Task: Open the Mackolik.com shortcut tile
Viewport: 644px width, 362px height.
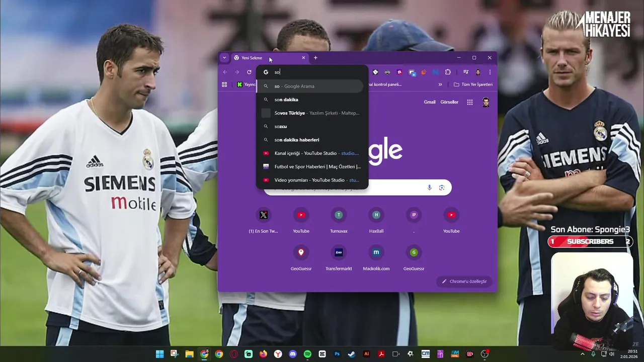Action: tap(376, 257)
